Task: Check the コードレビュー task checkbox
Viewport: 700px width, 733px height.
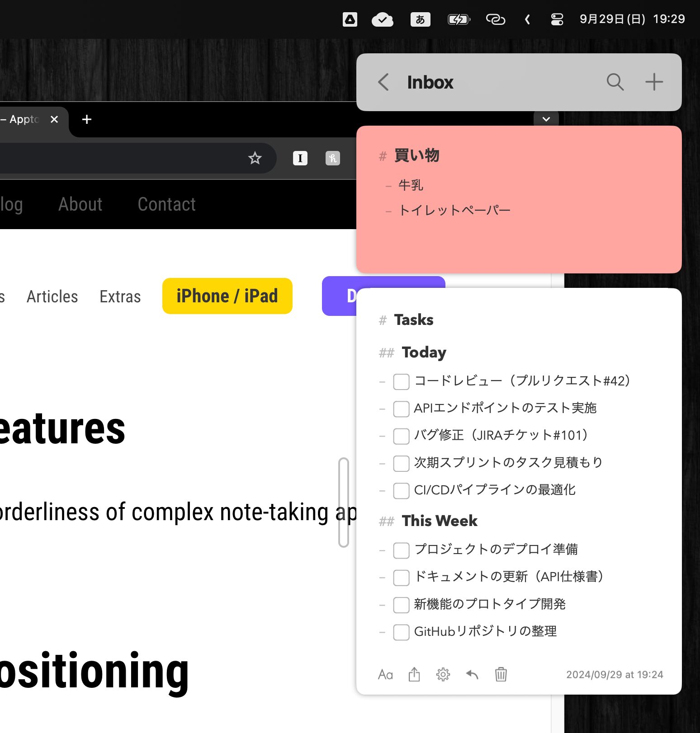Action: click(x=401, y=382)
